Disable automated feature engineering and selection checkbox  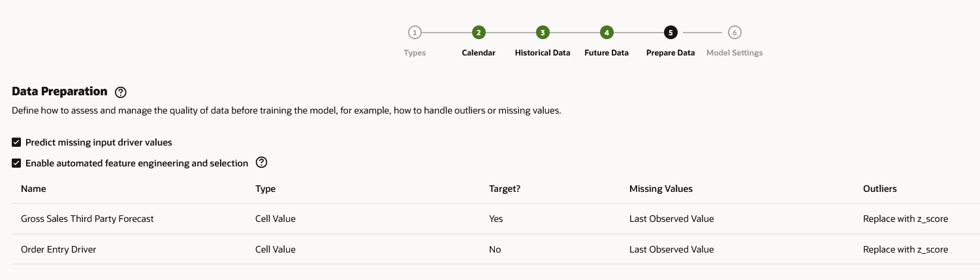point(16,163)
